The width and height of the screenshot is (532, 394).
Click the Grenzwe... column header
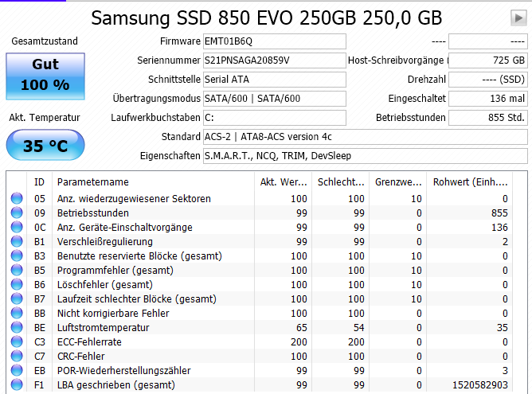coord(398,182)
